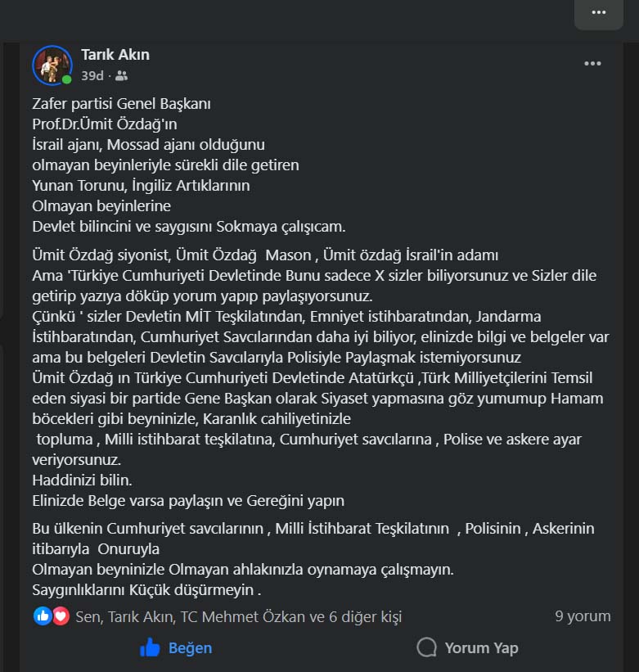The image size is (639, 672).
Task: Open the top-right three-dot overflow button
Action: click(x=598, y=12)
